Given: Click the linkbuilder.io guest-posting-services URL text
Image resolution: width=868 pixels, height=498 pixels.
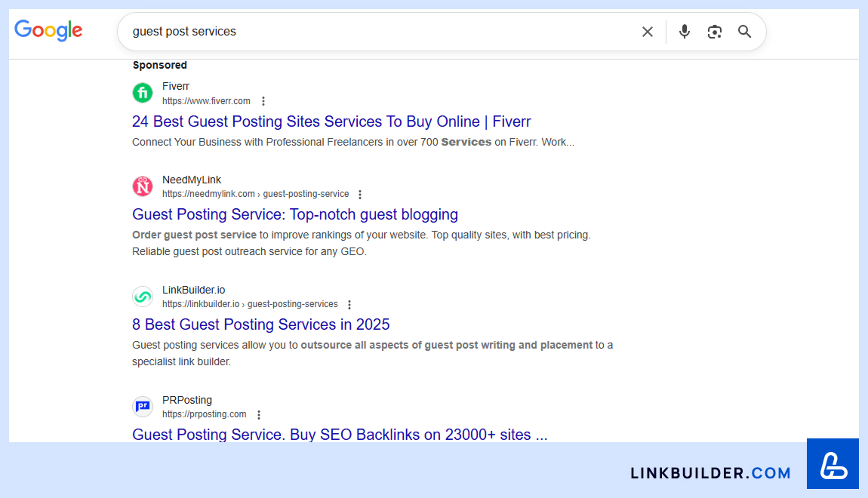Looking at the screenshot, I should pos(250,304).
